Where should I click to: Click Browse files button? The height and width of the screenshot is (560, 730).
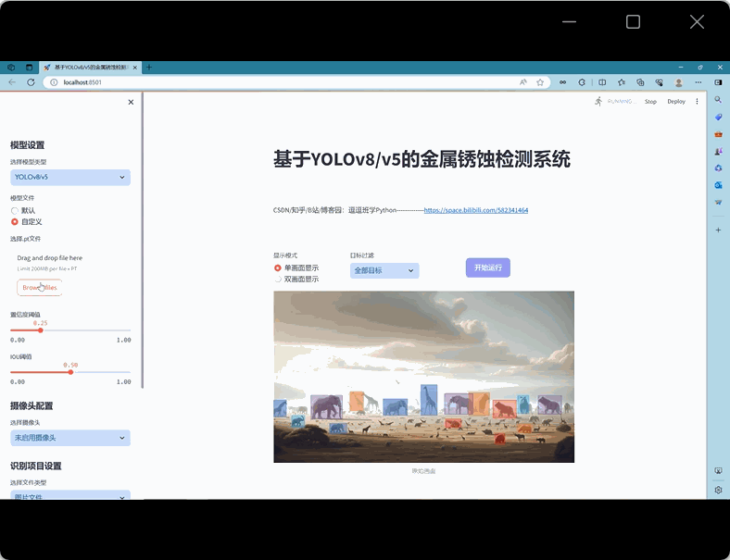pos(40,288)
